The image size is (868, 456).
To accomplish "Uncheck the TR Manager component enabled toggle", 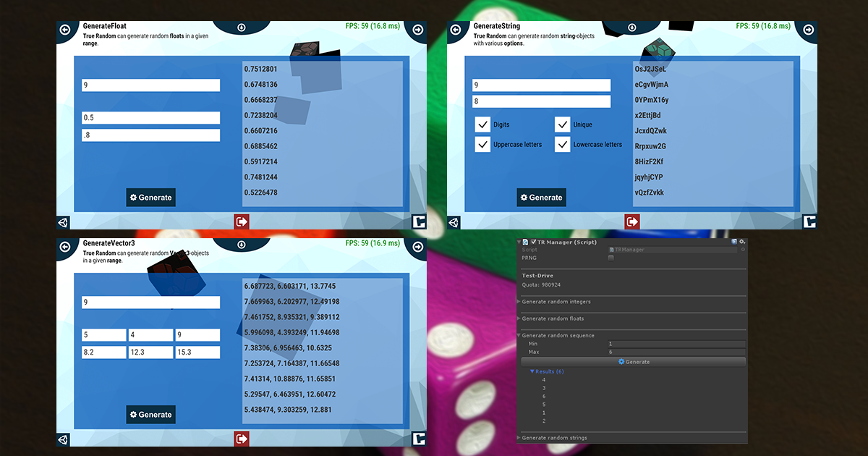I will click(533, 242).
